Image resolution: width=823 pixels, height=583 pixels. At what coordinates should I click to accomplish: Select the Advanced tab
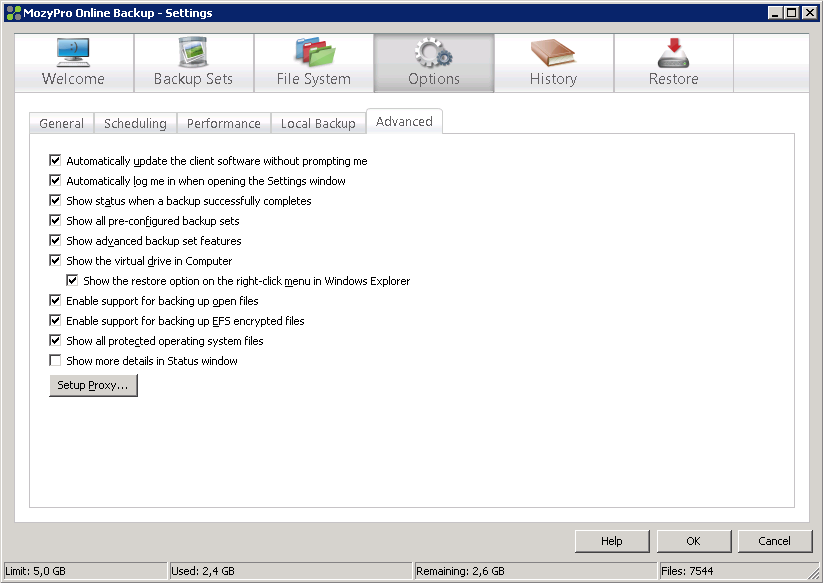pyautogui.click(x=404, y=121)
